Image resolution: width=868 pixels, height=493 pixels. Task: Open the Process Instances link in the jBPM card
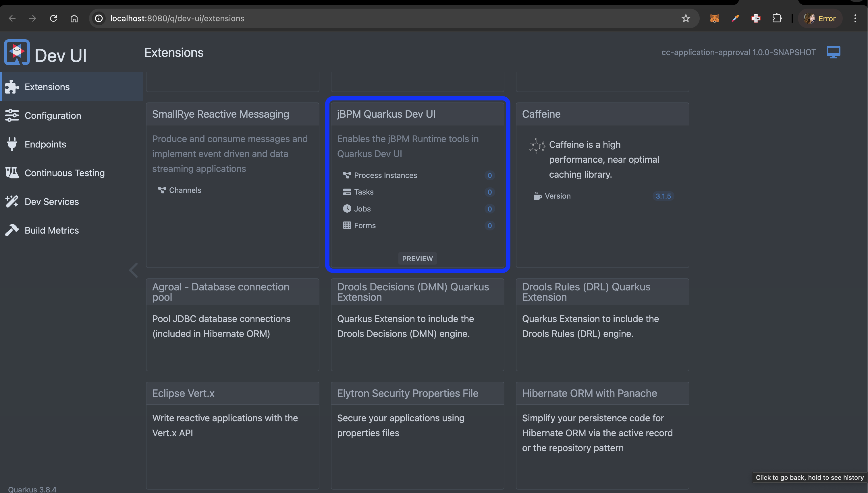pyautogui.click(x=385, y=175)
